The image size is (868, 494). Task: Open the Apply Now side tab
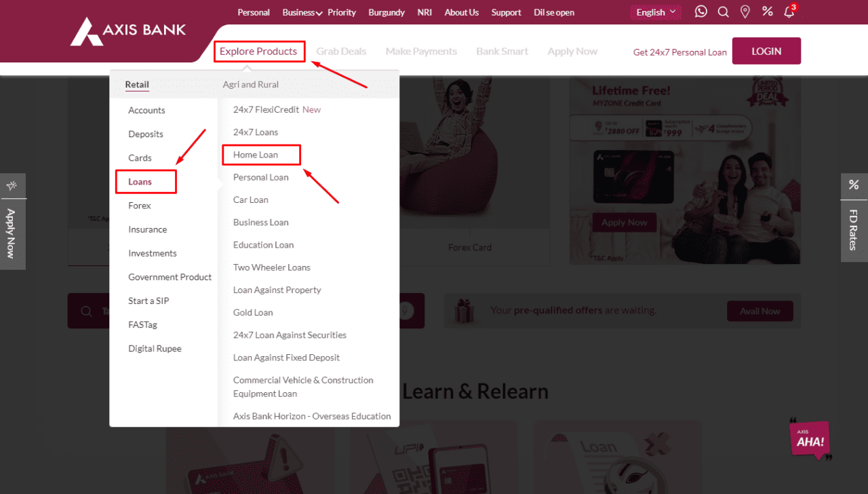[x=12, y=233]
